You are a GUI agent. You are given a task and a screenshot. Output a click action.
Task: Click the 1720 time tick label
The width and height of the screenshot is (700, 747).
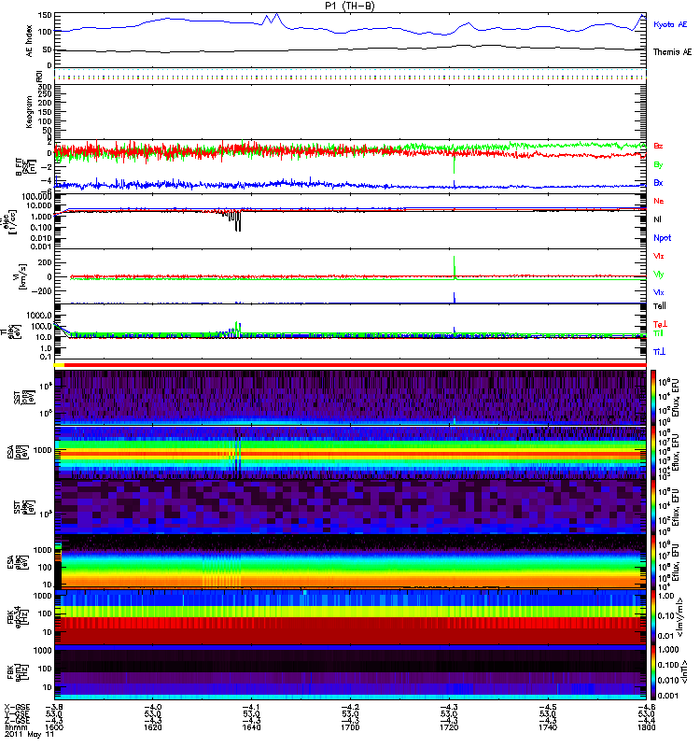point(449,727)
